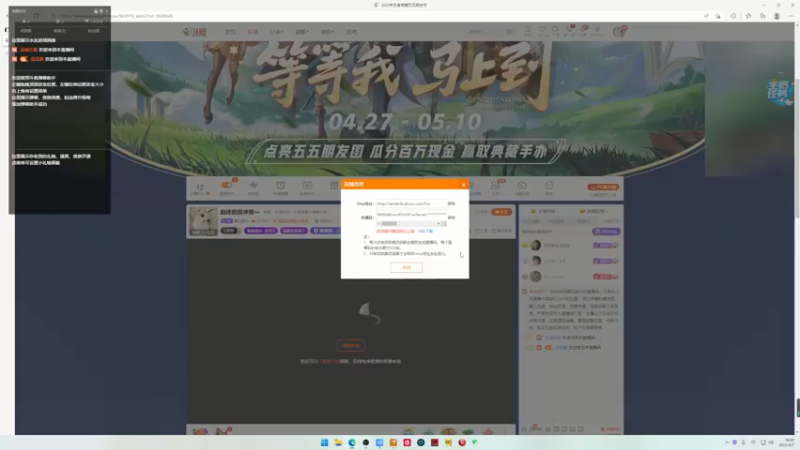Click the Huya logo in the top navigation
This screenshot has height=450, width=800.
(x=195, y=32)
